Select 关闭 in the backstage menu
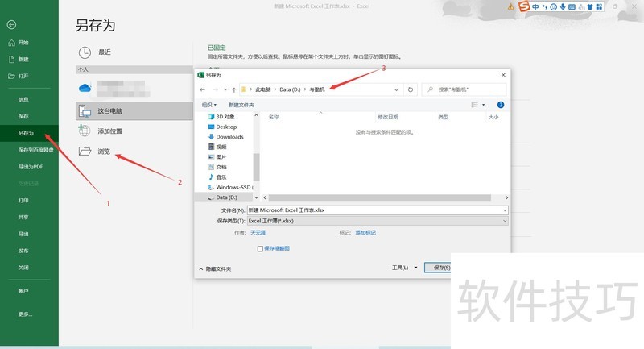This screenshot has width=644, height=349. pos(23,268)
